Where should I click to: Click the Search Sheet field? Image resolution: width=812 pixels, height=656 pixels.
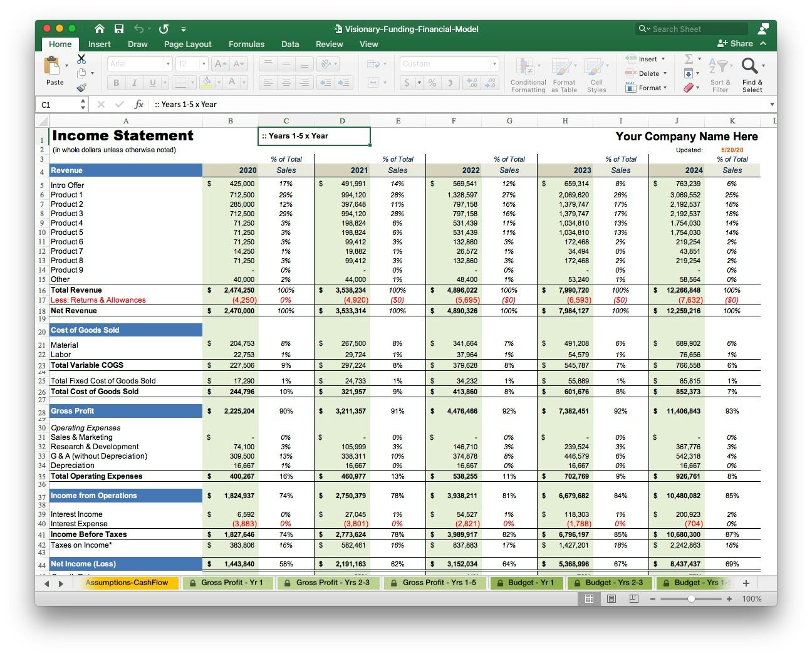(692, 29)
